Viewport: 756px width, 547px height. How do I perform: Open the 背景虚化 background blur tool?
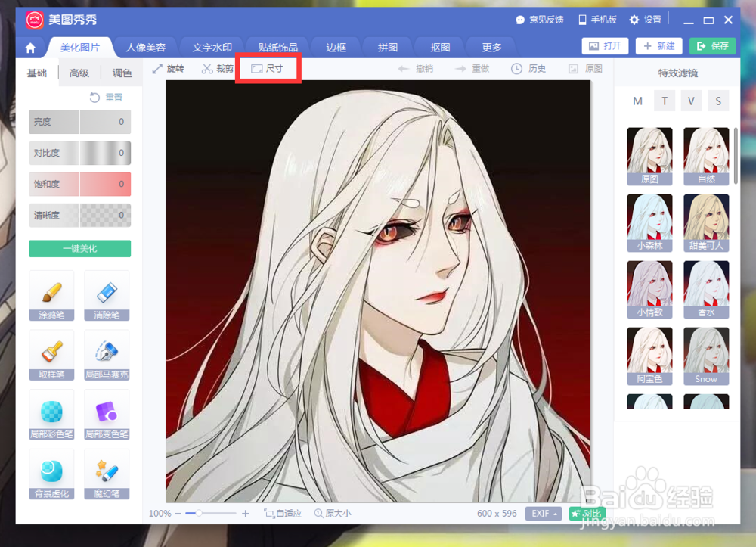coord(51,474)
